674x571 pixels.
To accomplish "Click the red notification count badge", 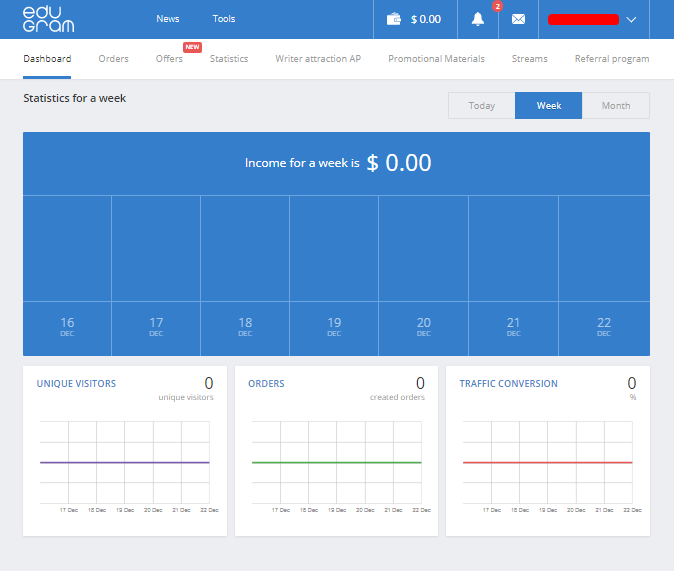I will [497, 6].
